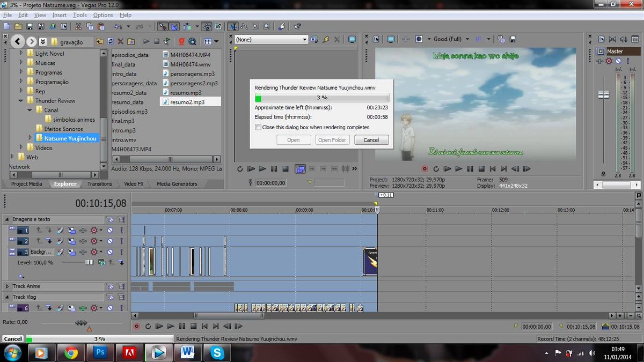The width and height of the screenshot is (644, 362).
Task: Click the Paste clipboard icon in the toolbar
Action: click(100, 26)
